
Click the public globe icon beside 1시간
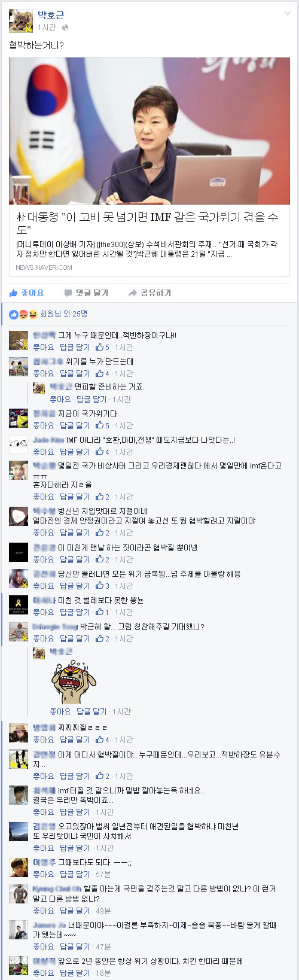(x=65, y=28)
